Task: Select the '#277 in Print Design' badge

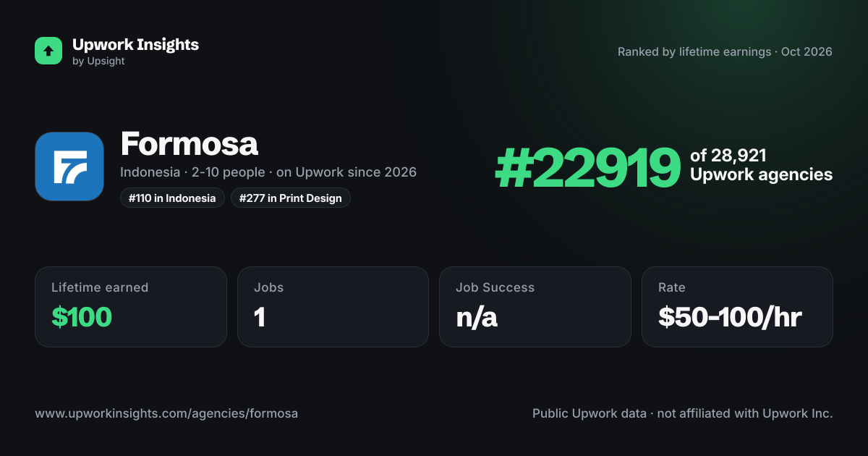Action: pyautogui.click(x=291, y=198)
